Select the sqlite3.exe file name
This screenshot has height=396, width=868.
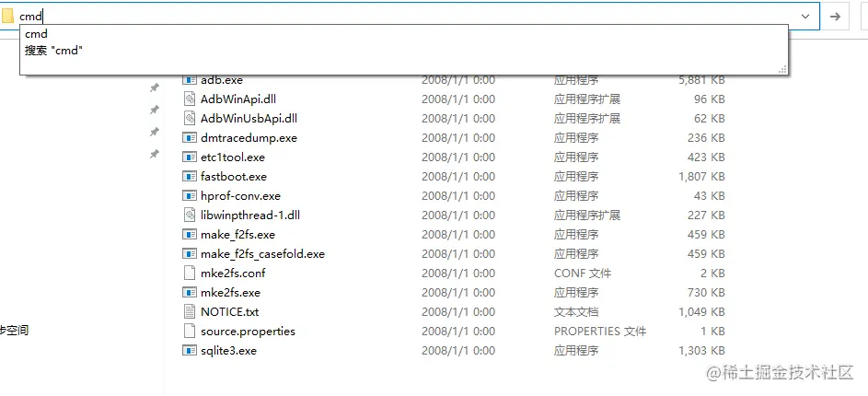tap(228, 351)
